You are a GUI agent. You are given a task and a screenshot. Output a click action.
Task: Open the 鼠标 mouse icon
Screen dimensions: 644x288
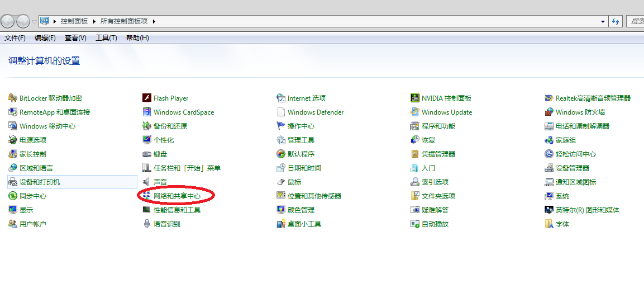click(x=281, y=182)
